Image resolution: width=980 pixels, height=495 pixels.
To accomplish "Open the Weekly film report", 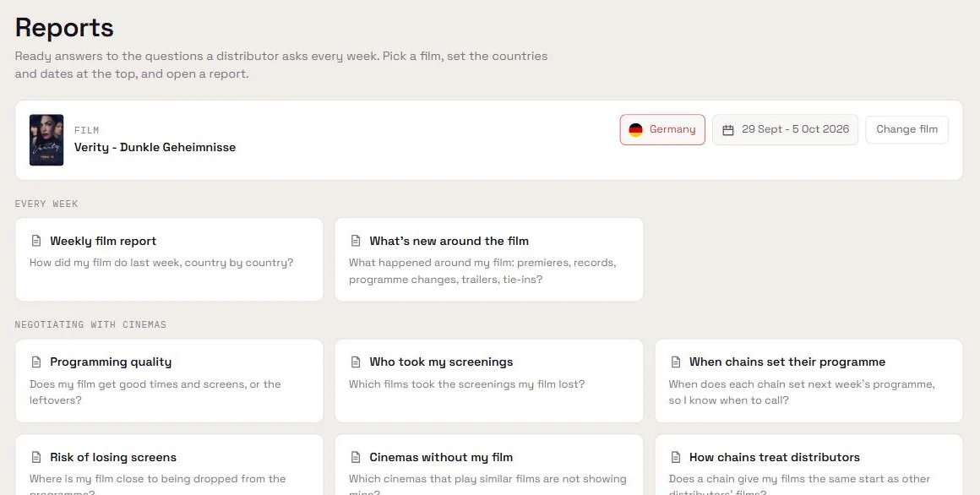I will 169,259.
